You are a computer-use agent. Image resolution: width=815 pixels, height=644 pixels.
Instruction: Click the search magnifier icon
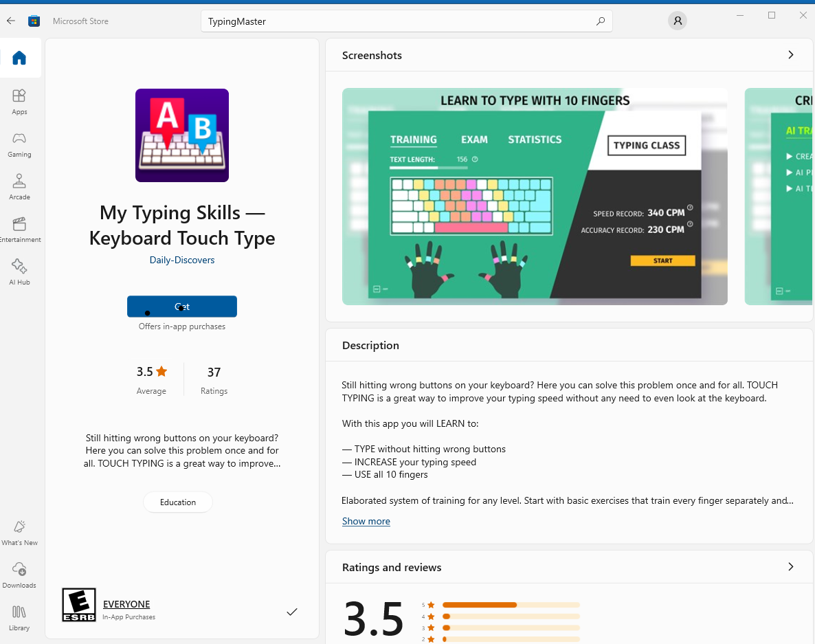click(x=601, y=21)
